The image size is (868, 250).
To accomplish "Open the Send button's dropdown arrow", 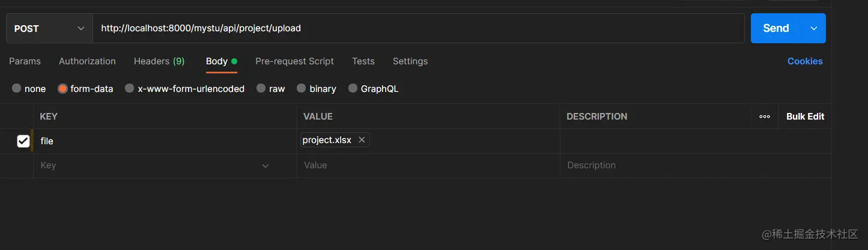I will [814, 28].
